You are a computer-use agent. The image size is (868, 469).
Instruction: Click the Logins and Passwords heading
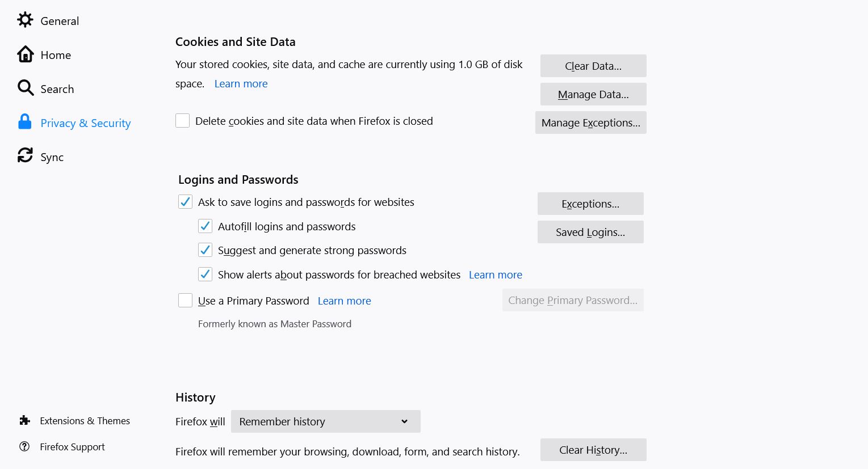click(238, 180)
